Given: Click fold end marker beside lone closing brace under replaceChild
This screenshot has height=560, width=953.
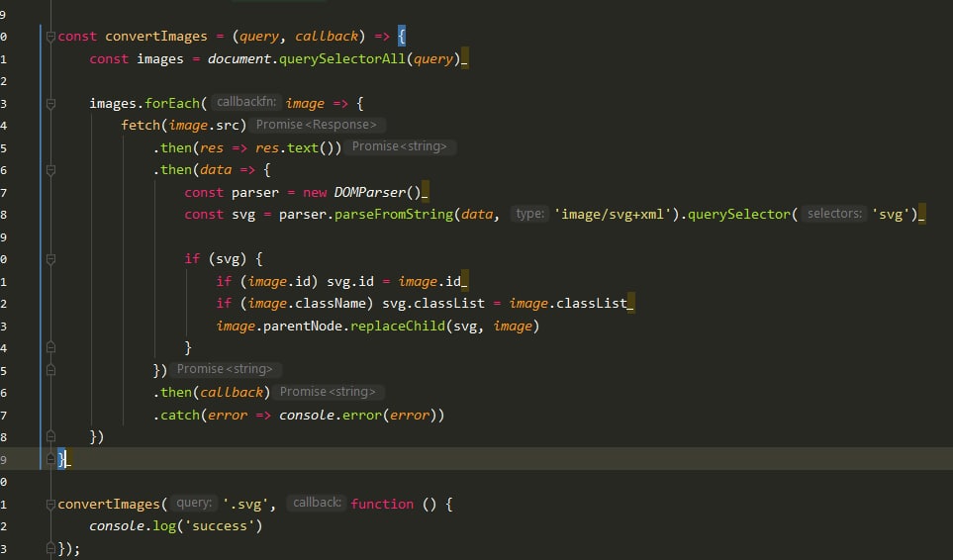Looking at the screenshot, I should pyautogui.click(x=51, y=348).
